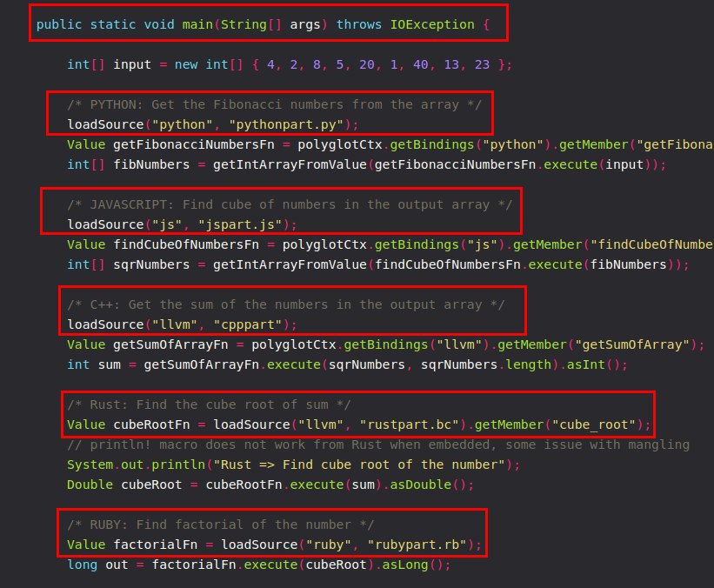Click the 'int[] input = new int[]' declaration
The width and height of the screenshot is (714, 588).
(290, 64)
